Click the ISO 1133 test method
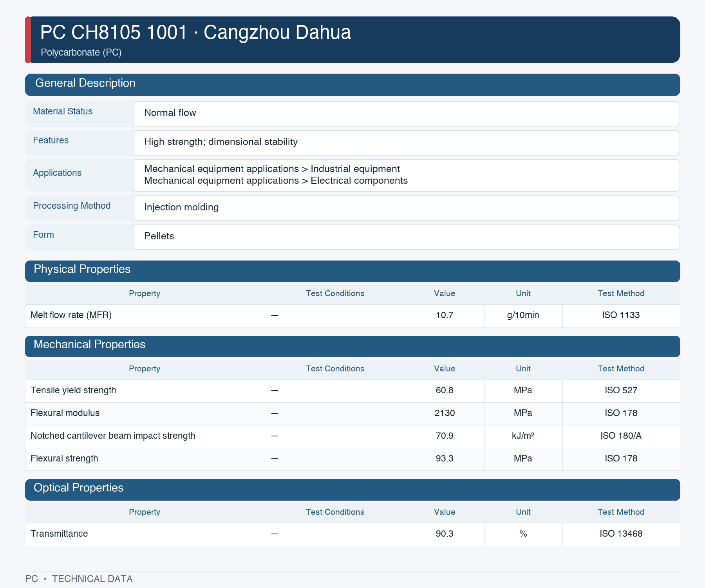Image resolution: width=705 pixels, height=588 pixels. (x=621, y=315)
